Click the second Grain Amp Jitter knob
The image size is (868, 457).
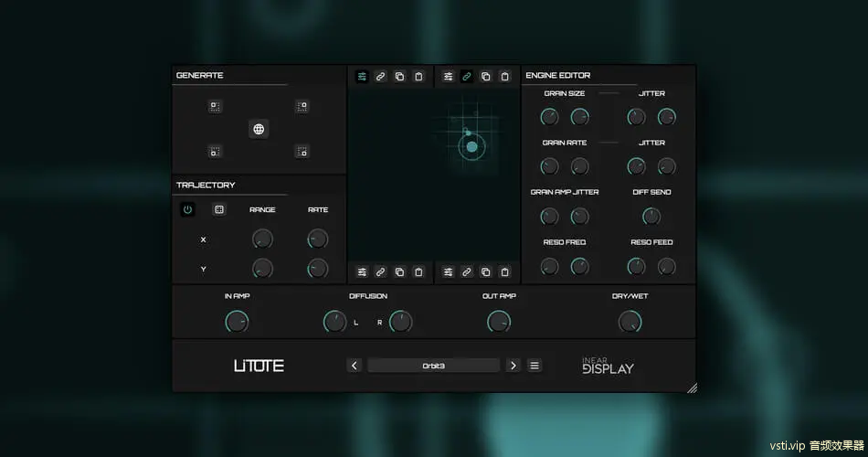pyautogui.click(x=579, y=216)
